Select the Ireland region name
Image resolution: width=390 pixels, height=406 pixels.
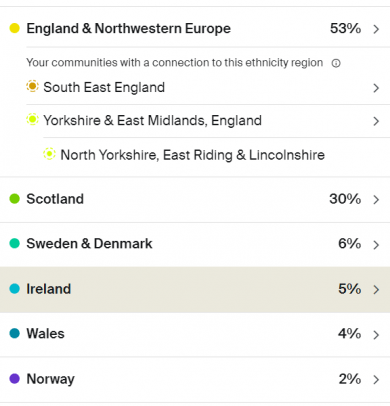click(x=49, y=289)
